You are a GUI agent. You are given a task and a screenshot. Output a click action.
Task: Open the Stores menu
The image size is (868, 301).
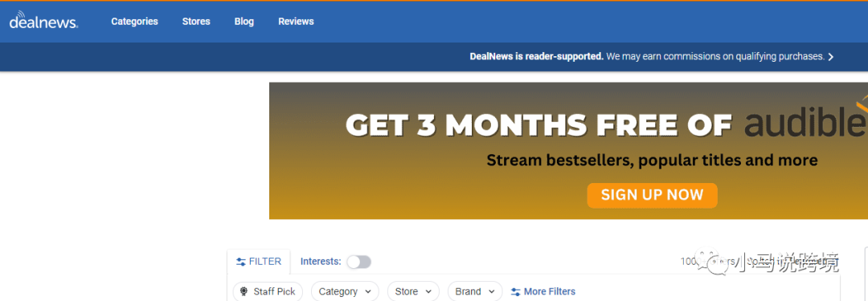click(x=196, y=22)
